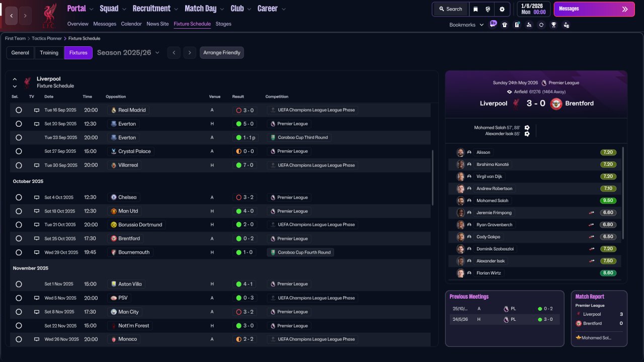
Task: Open the date and time display
Action: coord(533,9)
